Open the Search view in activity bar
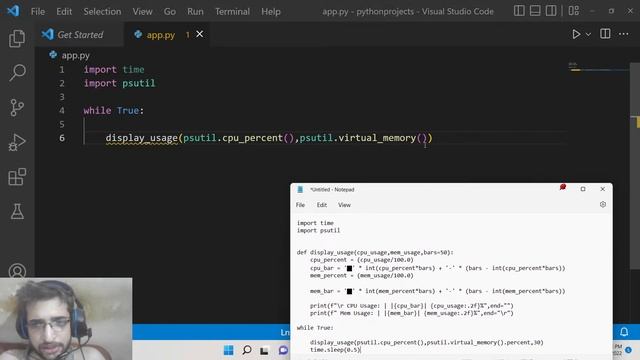This screenshot has width=640, height=360. coord(17,73)
